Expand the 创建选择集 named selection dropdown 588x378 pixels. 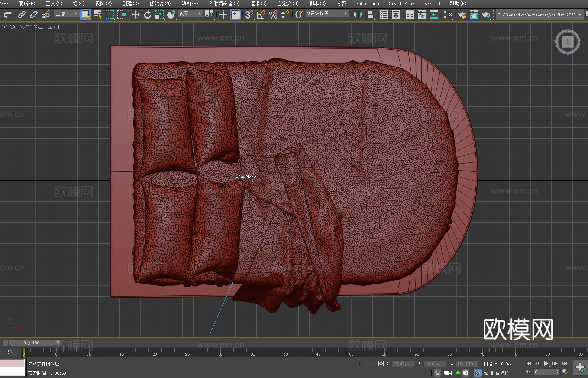(x=327, y=13)
